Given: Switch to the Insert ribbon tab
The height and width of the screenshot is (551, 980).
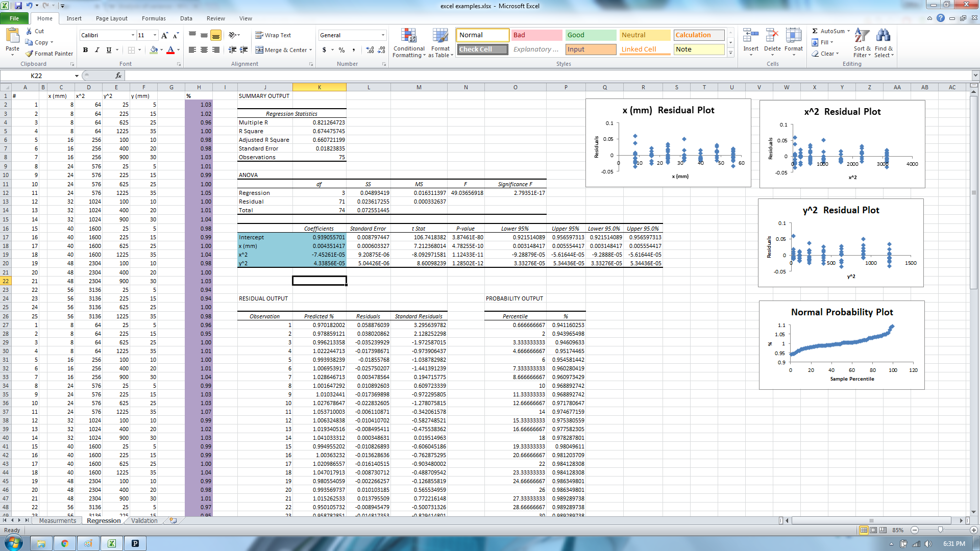Looking at the screenshot, I should coord(74,18).
